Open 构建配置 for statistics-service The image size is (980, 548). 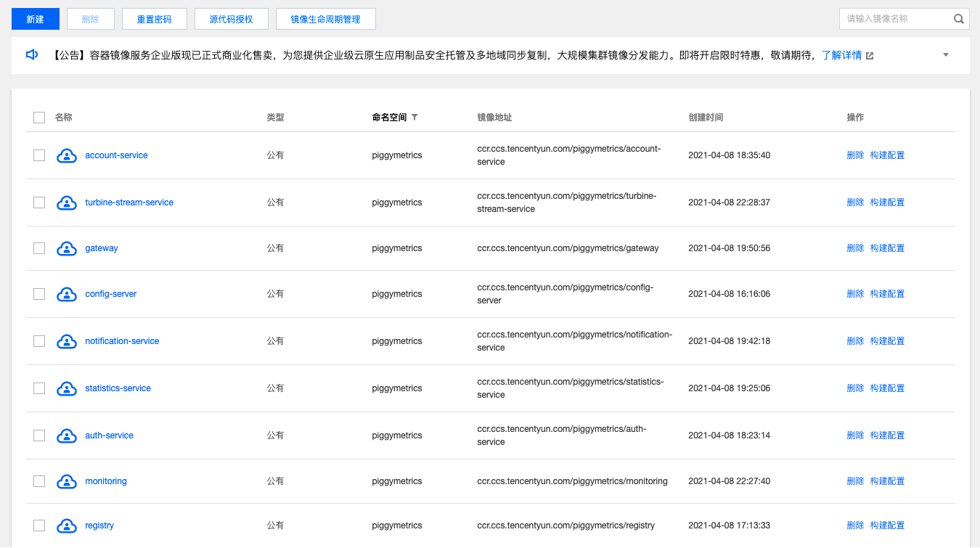pos(887,388)
